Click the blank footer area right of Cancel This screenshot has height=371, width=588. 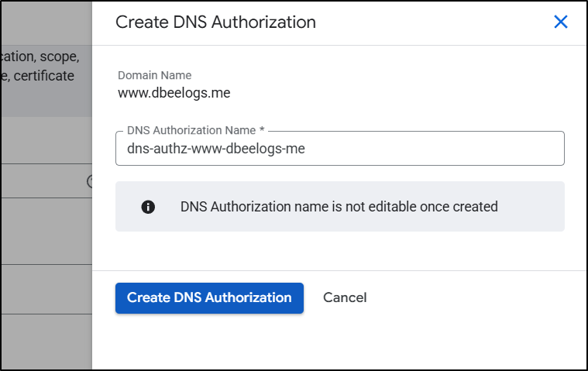click(473, 297)
